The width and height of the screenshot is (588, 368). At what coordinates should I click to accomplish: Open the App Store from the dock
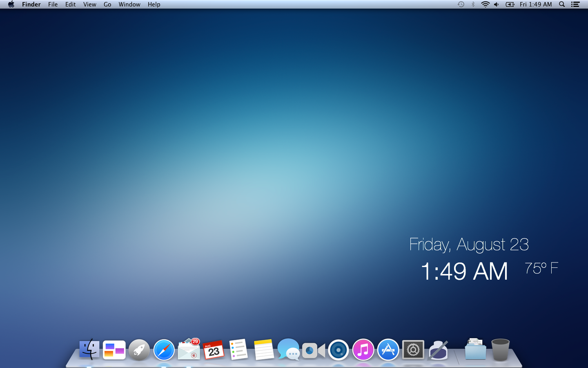388,350
